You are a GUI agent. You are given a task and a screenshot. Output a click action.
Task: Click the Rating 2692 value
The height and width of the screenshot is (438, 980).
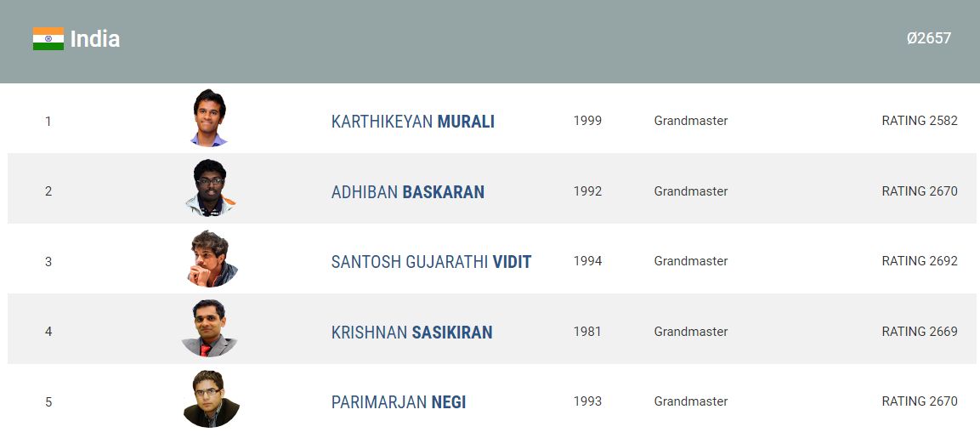coord(919,261)
